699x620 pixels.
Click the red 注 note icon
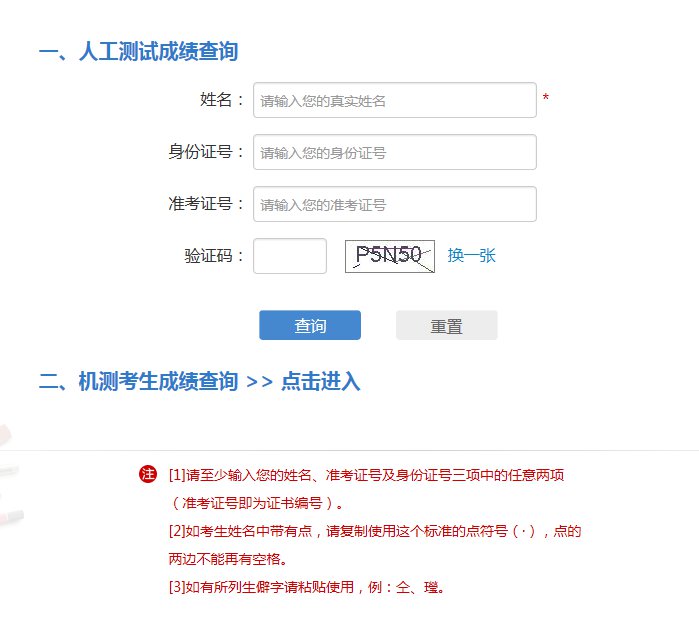click(149, 474)
